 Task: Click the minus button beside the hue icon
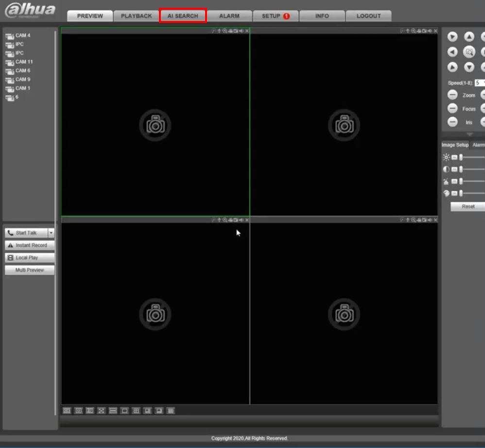pyautogui.click(x=454, y=194)
